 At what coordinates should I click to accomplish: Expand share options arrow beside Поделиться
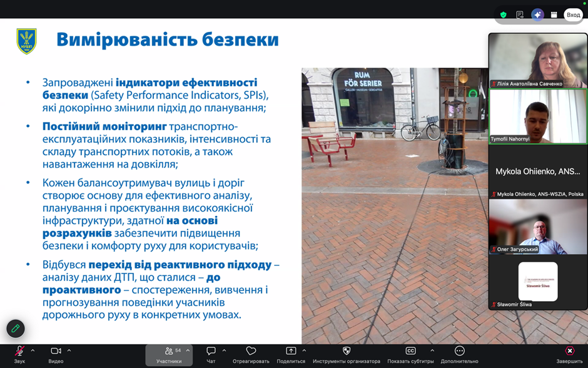(x=304, y=350)
